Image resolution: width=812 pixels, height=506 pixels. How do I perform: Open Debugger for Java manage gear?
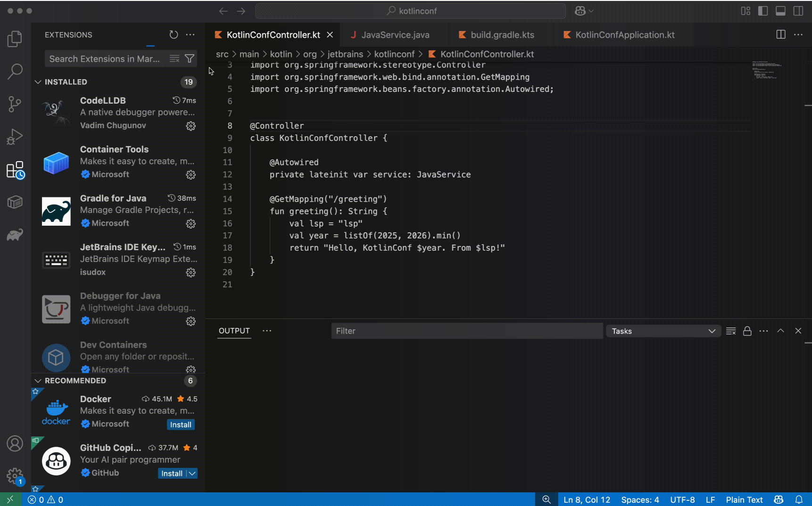pos(191,321)
